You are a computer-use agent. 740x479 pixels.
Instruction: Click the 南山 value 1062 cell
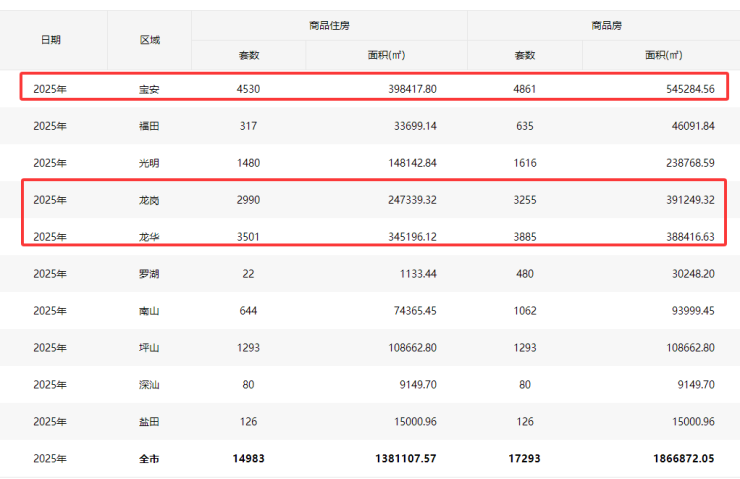pyautogui.click(x=525, y=310)
